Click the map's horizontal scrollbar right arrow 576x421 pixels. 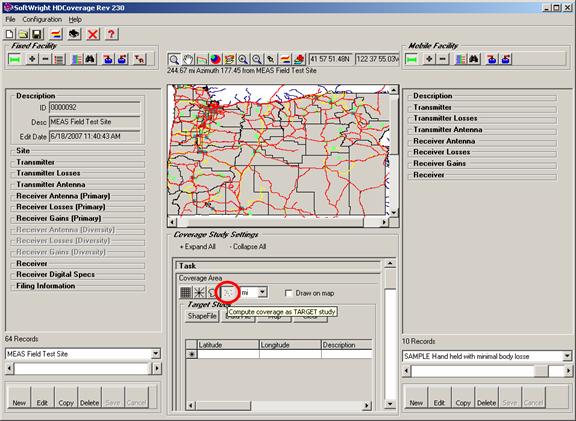click(x=384, y=222)
